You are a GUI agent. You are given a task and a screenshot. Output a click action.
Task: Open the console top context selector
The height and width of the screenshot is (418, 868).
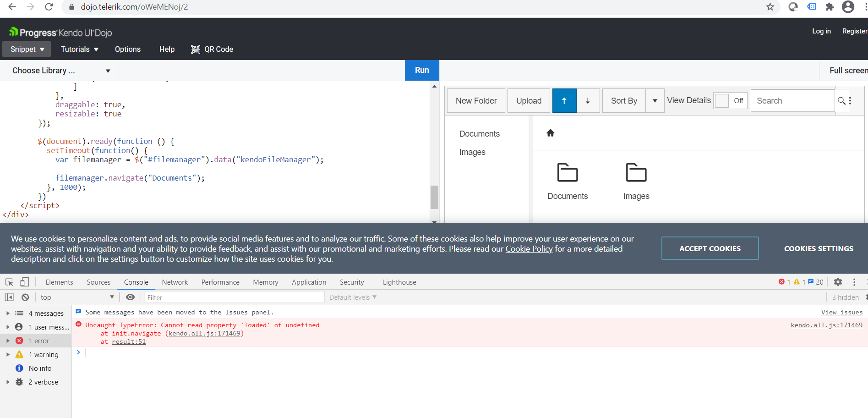point(77,297)
